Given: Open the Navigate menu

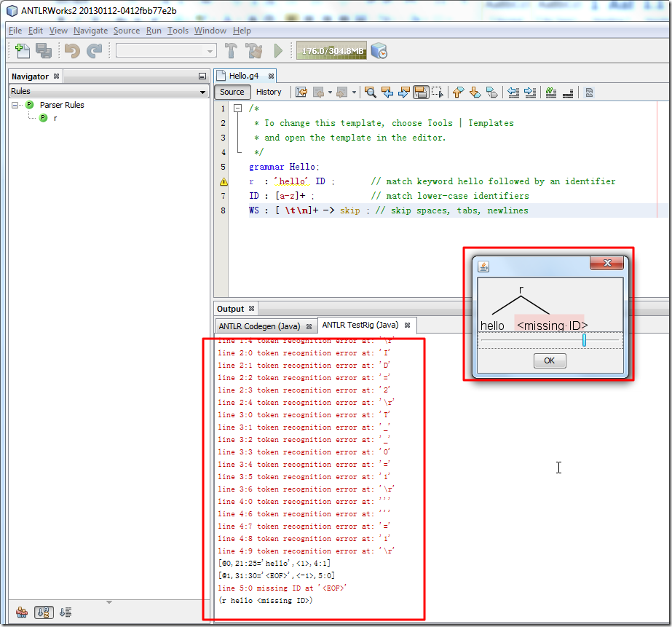Looking at the screenshot, I should 90,31.
